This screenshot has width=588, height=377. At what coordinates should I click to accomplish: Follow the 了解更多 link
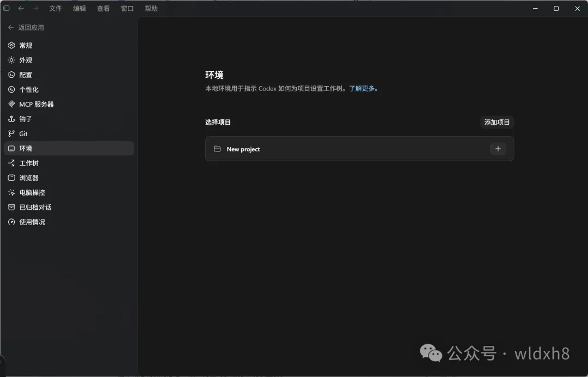[x=364, y=88]
